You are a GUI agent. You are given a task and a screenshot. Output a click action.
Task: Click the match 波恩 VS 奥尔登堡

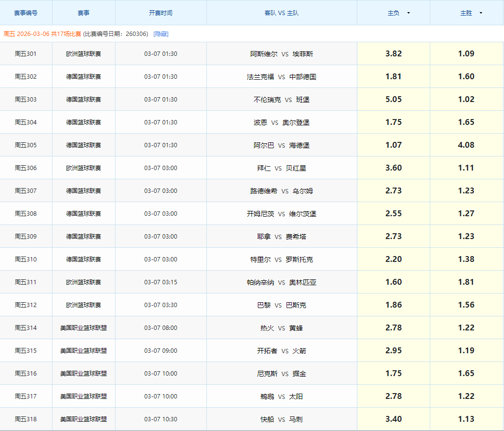pos(282,122)
